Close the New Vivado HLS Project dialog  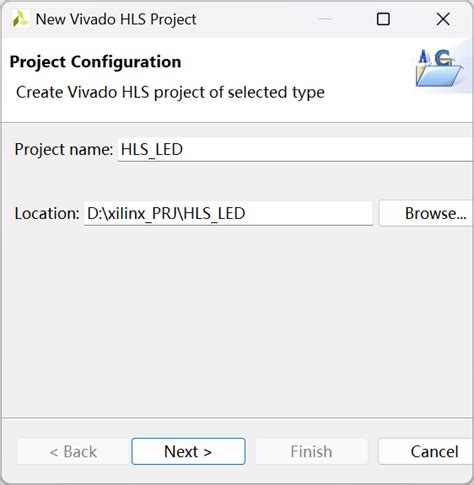(443, 19)
